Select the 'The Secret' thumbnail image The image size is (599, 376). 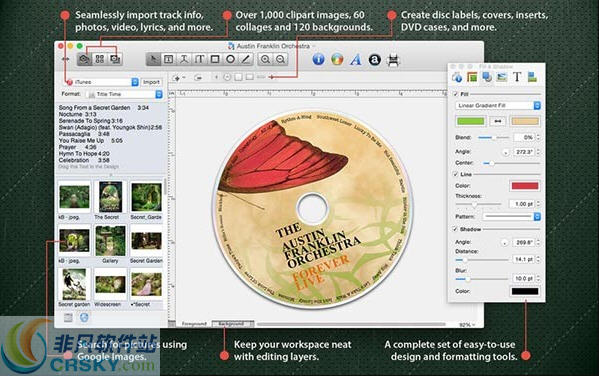pyautogui.click(x=110, y=196)
